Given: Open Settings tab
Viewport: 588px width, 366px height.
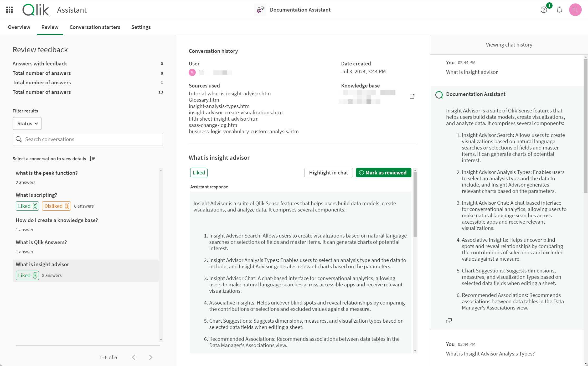Looking at the screenshot, I should point(141,27).
